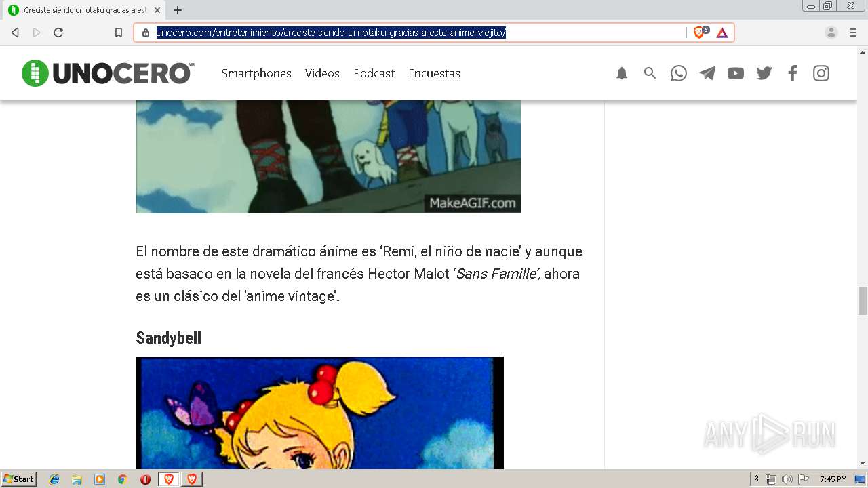Open the Encuestas section
868x488 pixels.
434,73
